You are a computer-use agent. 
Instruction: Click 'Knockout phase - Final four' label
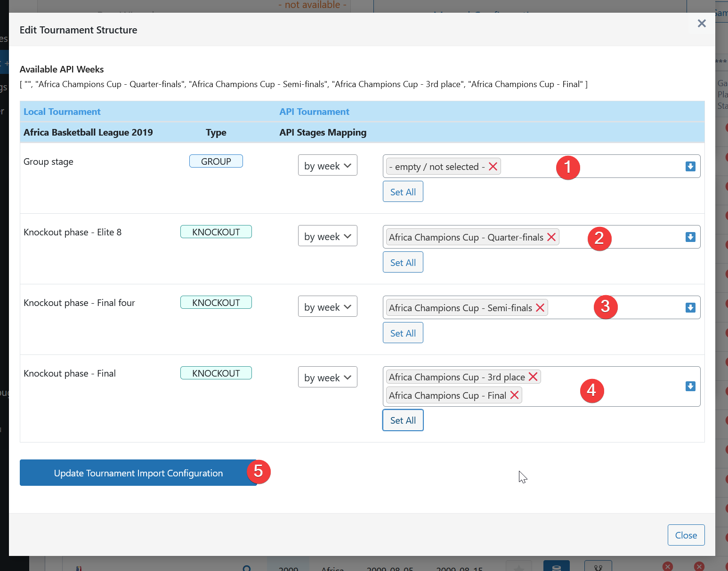pyautogui.click(x=79, y=303)
